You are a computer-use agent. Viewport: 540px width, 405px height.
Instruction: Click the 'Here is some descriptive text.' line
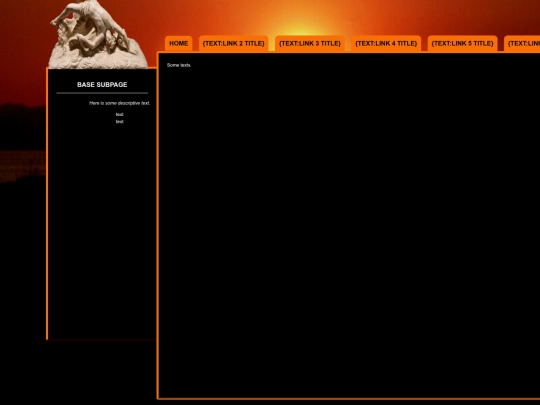(x=120, y=103)
